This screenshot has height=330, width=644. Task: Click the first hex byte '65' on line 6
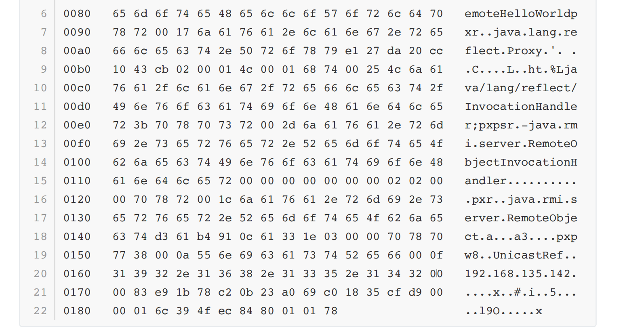coord(119,14)
